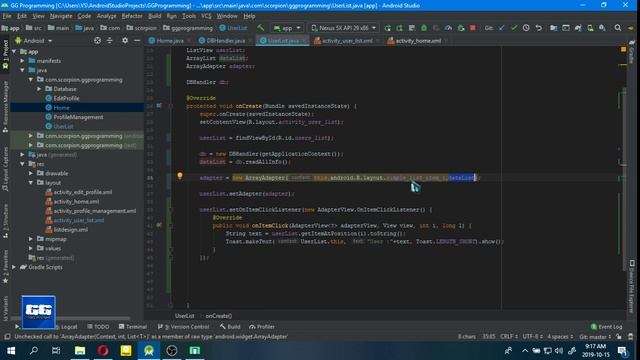Click the Git Update Project icon
Viewport: 640px width, 360px height.
(502, 28)
